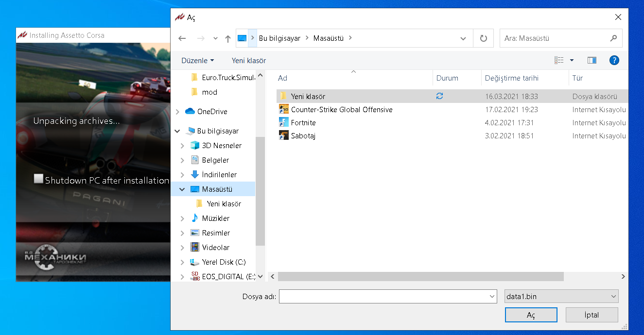Select the OneDrive cloud icon
This screenshot has width=644, height=335.
point(190,111)
